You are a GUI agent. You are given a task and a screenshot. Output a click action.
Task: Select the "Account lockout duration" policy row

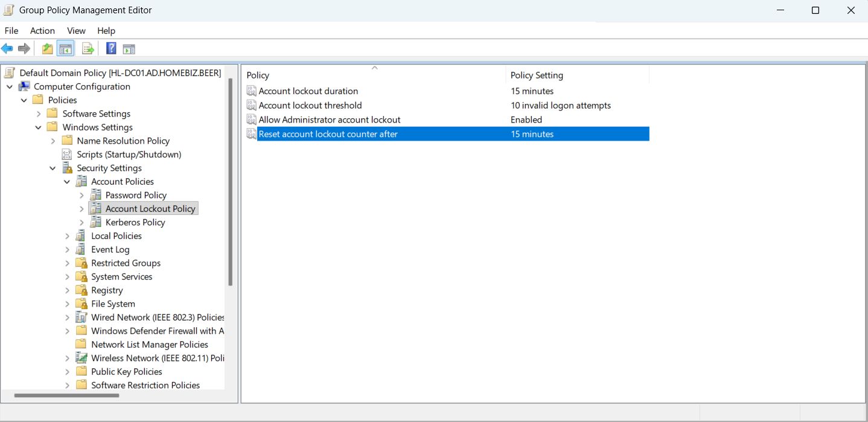(447, 91)
